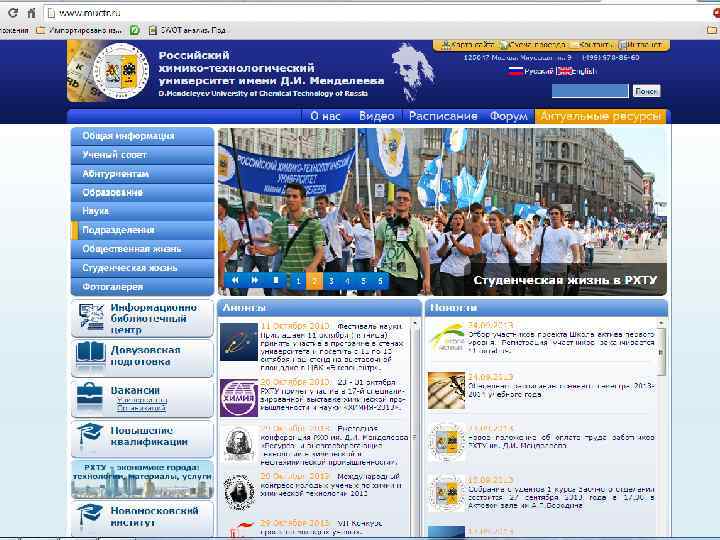Open Наука in side menu

click(142, 211)
